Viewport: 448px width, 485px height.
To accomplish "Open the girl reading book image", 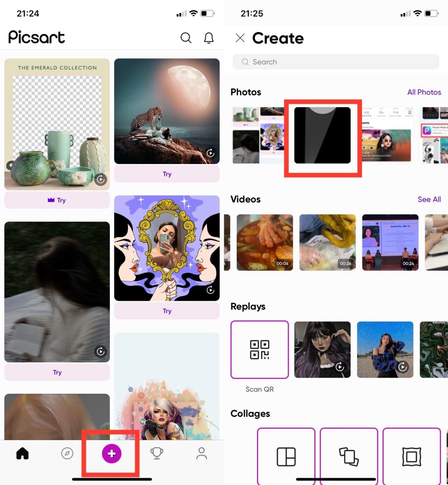I will click(57, 292).
